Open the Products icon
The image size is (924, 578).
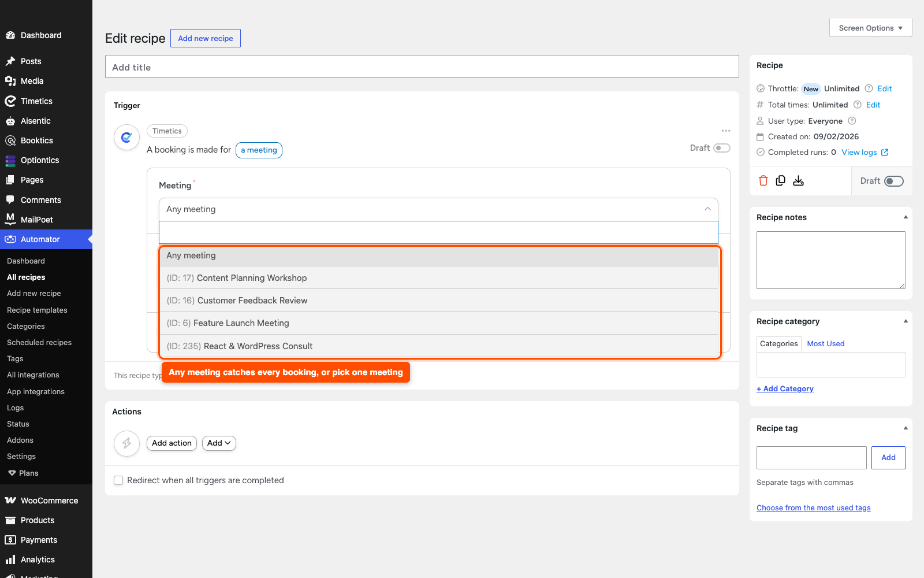[10, 520]
